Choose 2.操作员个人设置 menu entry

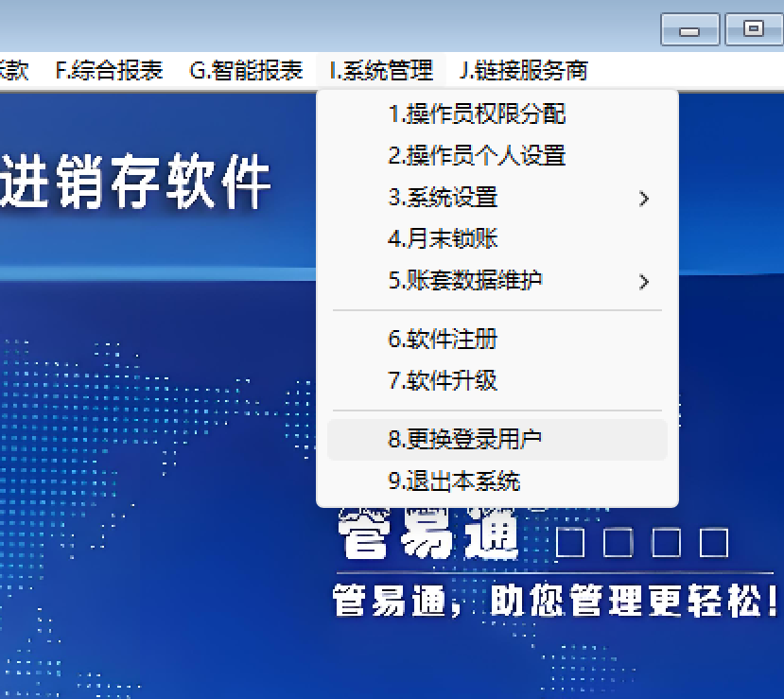pyautogui.click(x=477, y=156)
